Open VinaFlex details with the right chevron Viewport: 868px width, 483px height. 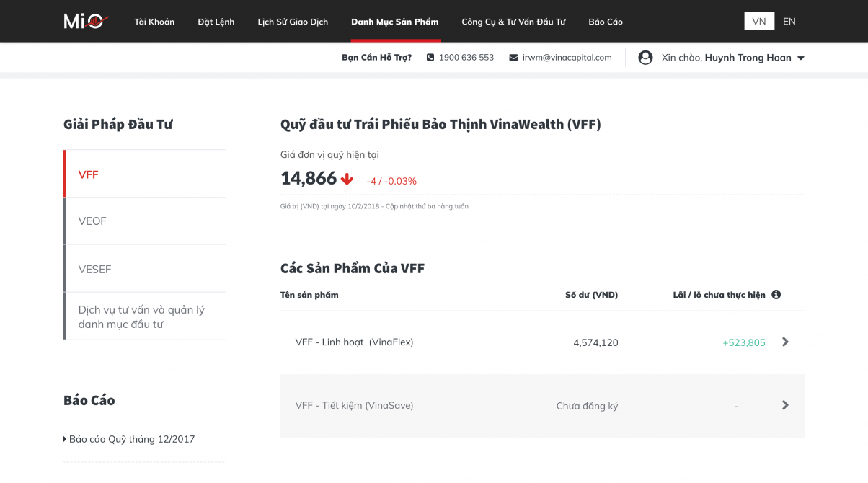click(x=785, y=342)
